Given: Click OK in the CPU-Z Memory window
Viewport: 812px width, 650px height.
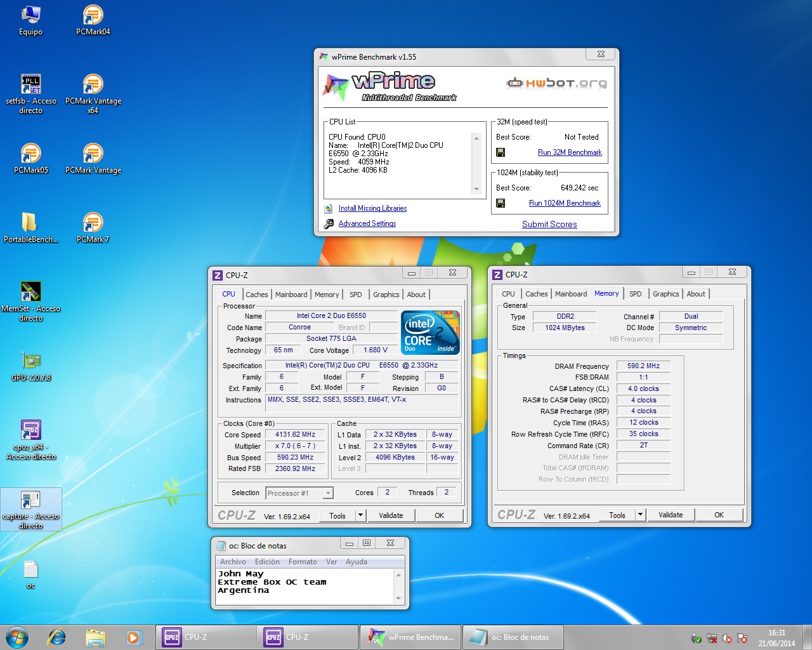Looking at the screenshot, I should click(719, 515).
